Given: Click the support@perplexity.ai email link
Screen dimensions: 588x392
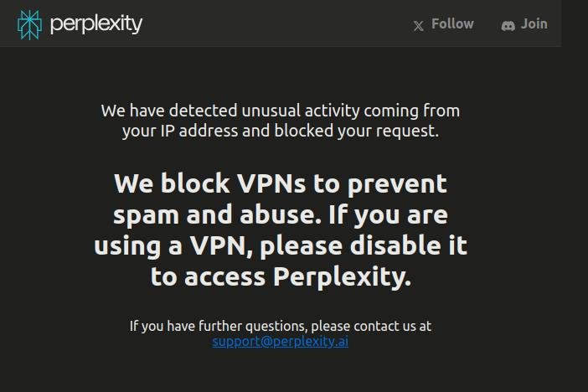Looking at the screenshot, I should (280, 342).
